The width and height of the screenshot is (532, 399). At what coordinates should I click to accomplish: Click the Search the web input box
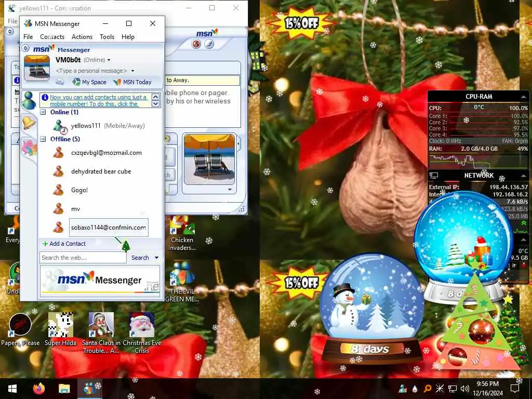[83, 258]
